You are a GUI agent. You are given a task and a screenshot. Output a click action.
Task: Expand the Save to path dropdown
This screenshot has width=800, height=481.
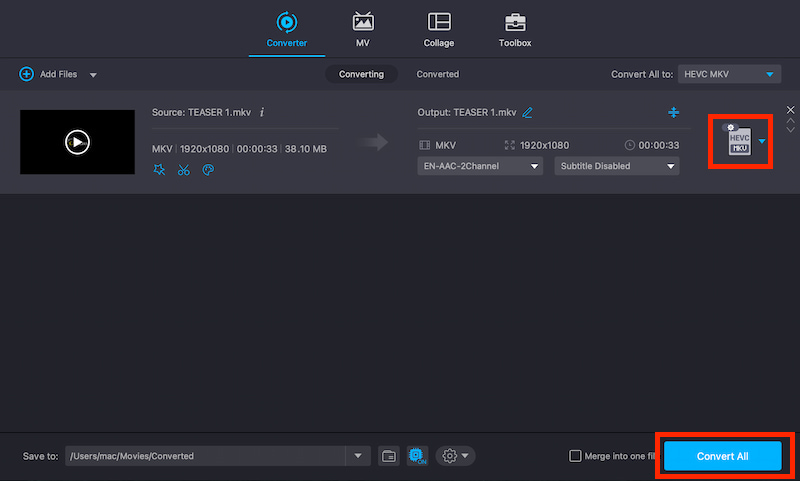(x=358, y=456)
